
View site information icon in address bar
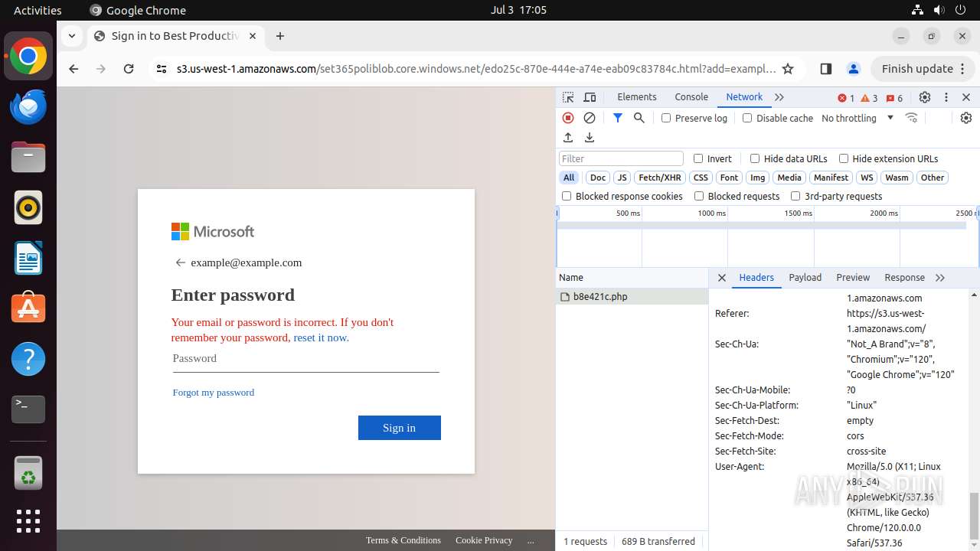pos(161,69)
